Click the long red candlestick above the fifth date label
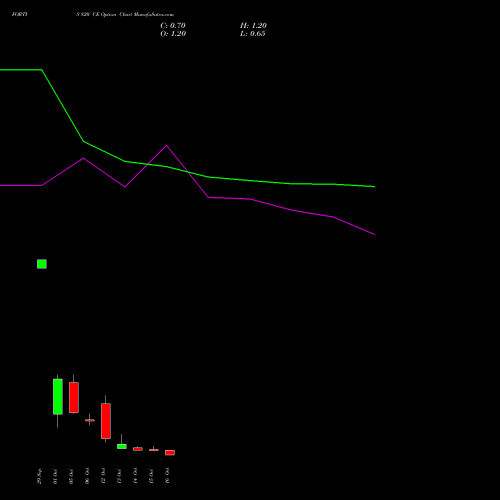The image size is (500, 500). tap(106, 421)
